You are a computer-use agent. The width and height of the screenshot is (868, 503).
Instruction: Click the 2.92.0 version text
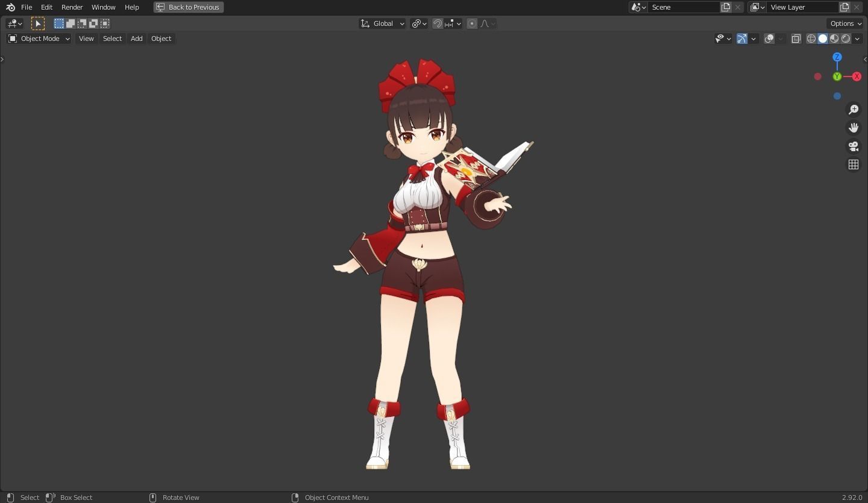(x=852, y=498)
